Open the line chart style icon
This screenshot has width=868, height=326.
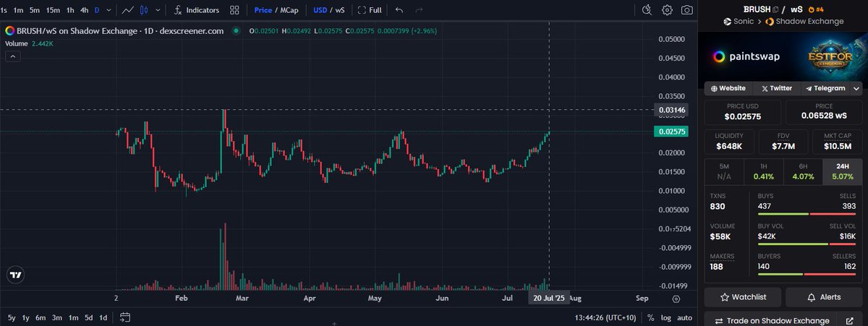pos(128,11)
